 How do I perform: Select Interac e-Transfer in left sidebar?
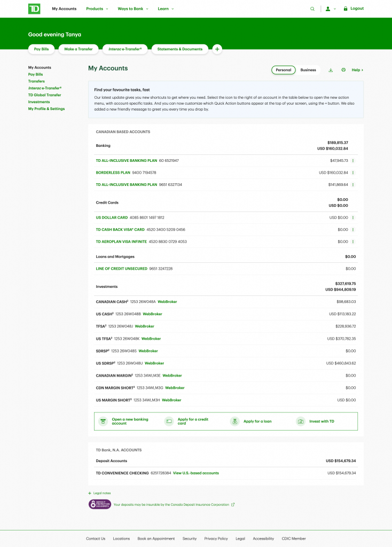[45, 88]
